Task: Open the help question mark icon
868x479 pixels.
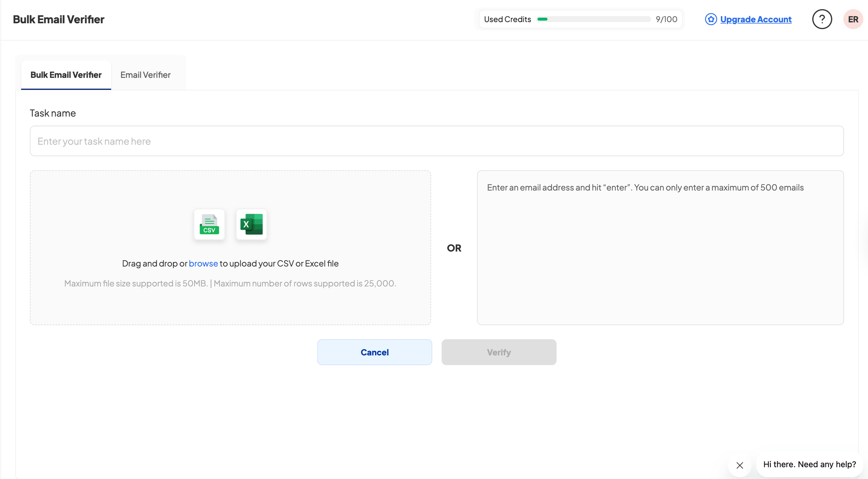Action: [x=822, y=19]
